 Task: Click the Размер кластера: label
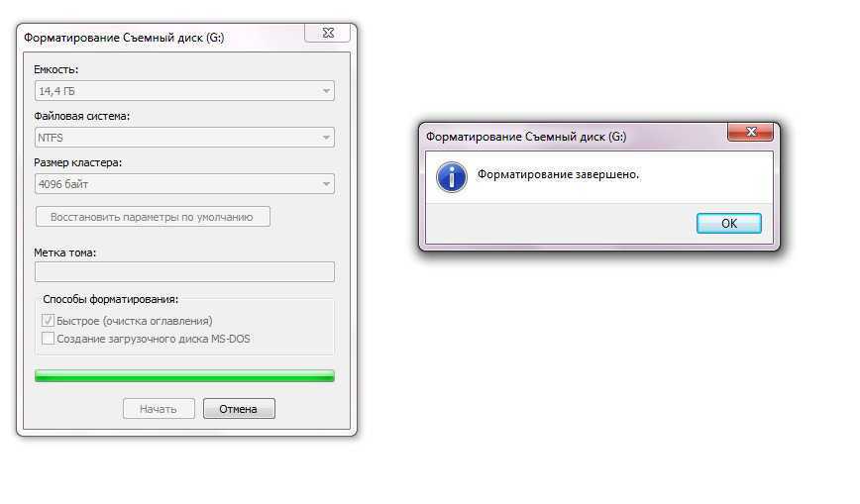(x=78, y=162)
